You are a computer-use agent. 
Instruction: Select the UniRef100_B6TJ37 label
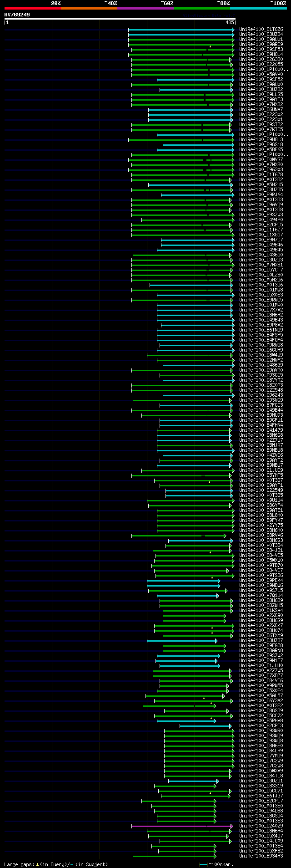(261, 796)
